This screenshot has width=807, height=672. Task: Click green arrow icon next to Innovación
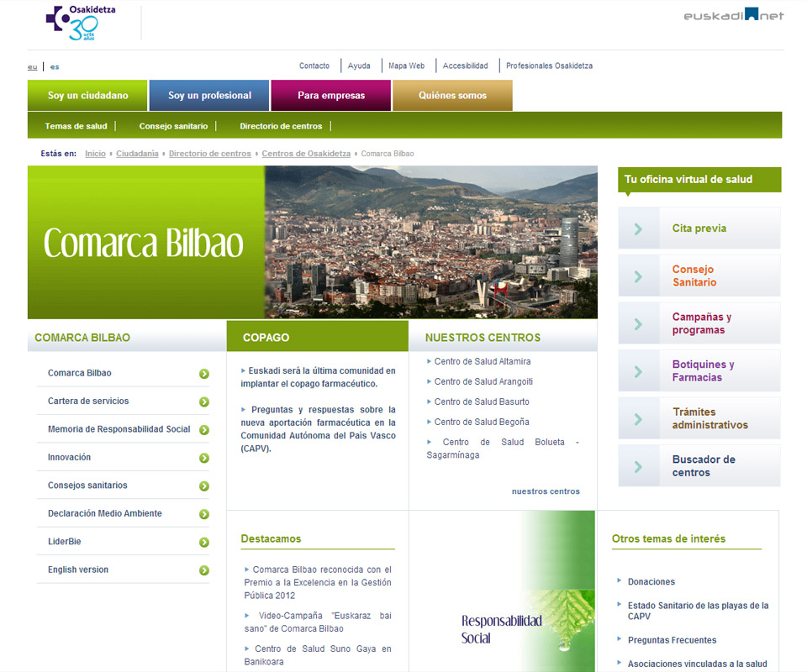204,459
